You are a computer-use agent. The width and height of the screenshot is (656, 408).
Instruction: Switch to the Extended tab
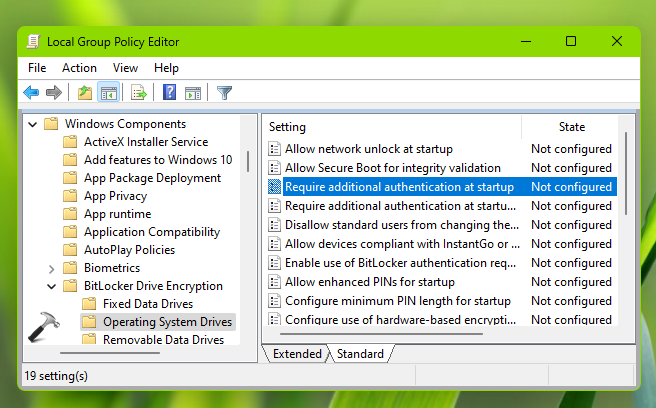coord(297,354)
